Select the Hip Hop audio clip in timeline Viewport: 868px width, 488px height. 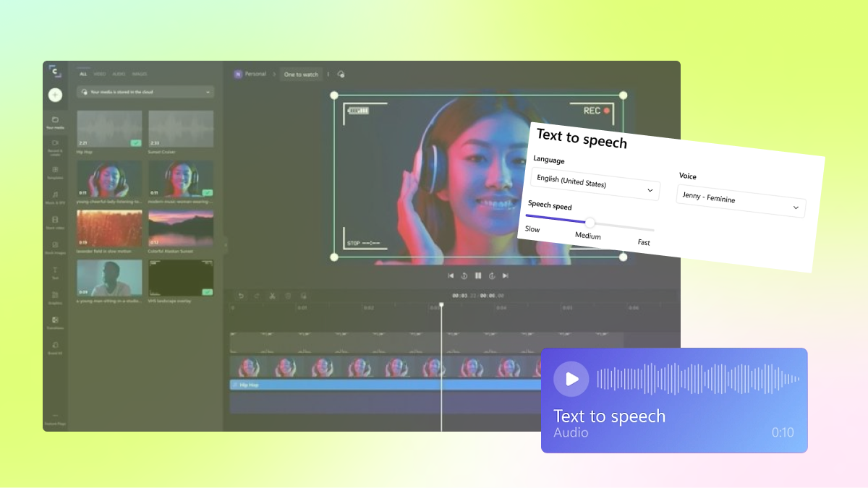click(x=385, y=385)
